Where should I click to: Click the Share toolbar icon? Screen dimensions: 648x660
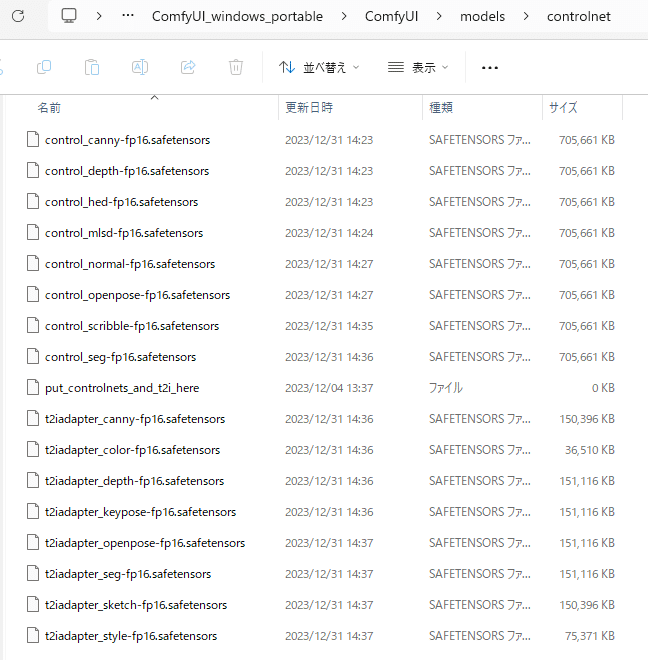[x=188, y=67]
